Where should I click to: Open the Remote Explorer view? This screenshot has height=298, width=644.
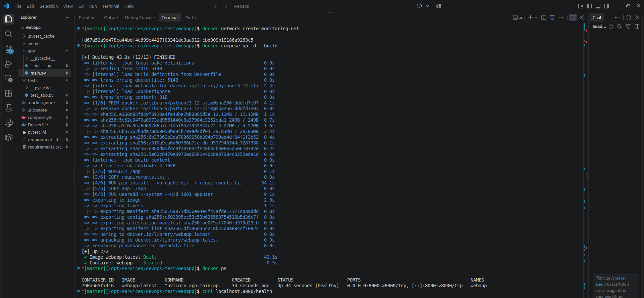click(x=9, y=79)
